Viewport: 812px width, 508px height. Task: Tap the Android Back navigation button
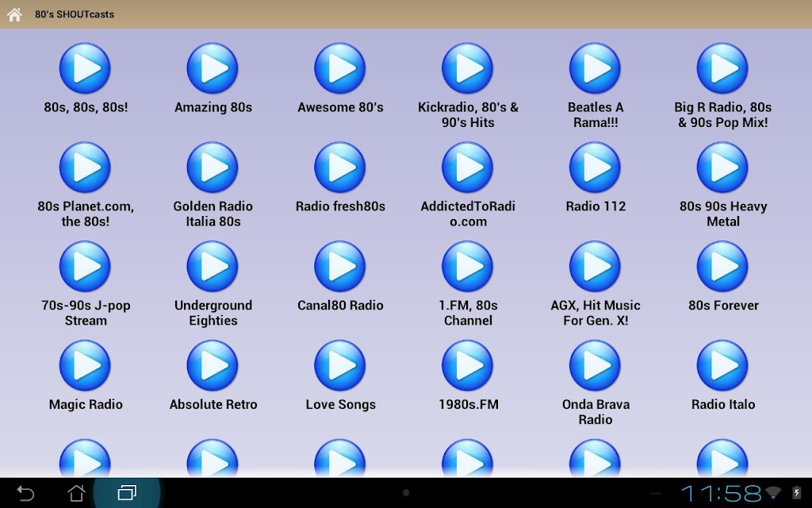point(25,492)
